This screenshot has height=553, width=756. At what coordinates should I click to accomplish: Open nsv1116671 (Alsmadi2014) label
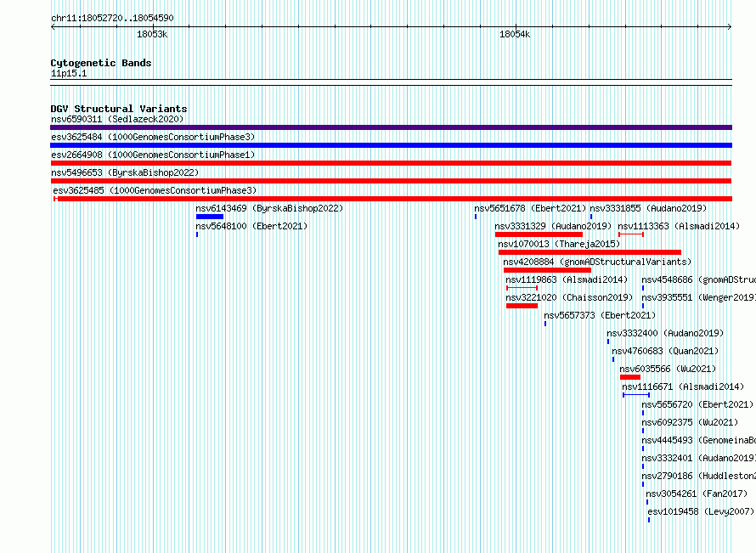683,387
